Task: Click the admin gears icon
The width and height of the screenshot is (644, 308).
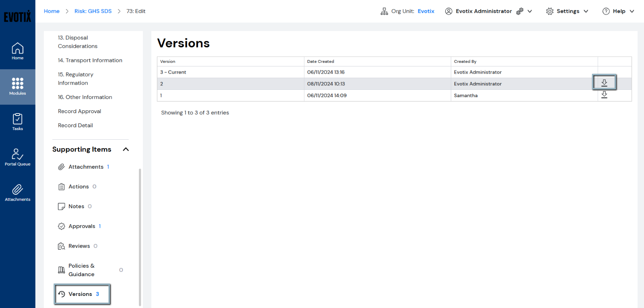Action: click(520, 11)
